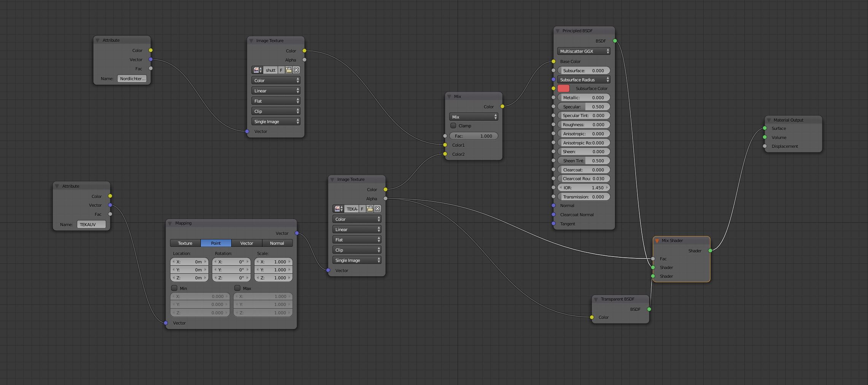Enable Clamp checkbox in Mix node
Screen dimensions: 868x385
click(453, 125)
